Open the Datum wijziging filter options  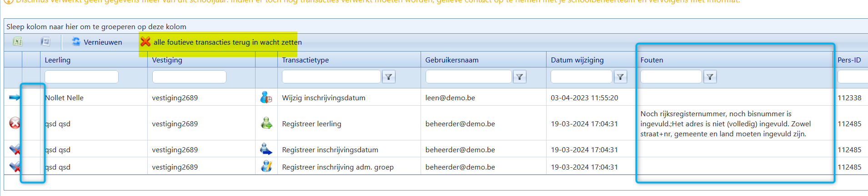(620, 77)
